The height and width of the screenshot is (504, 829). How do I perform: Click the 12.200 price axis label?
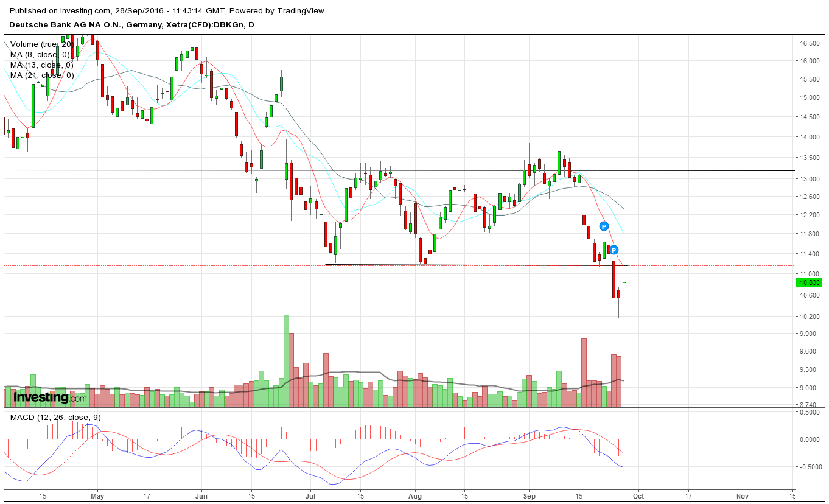(x=810, y=215)
